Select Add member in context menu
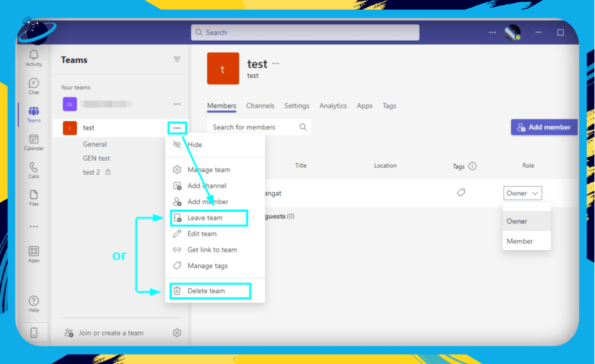The width and height of the screenshot is (595, 364). 215,201
